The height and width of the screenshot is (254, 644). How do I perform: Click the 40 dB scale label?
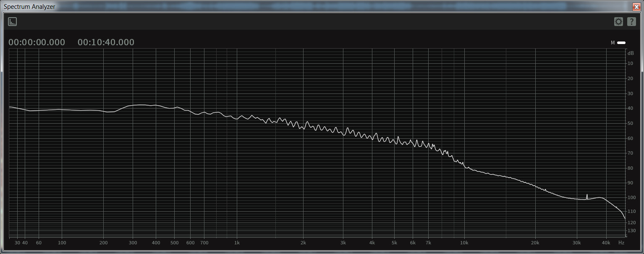pos(630,109)
